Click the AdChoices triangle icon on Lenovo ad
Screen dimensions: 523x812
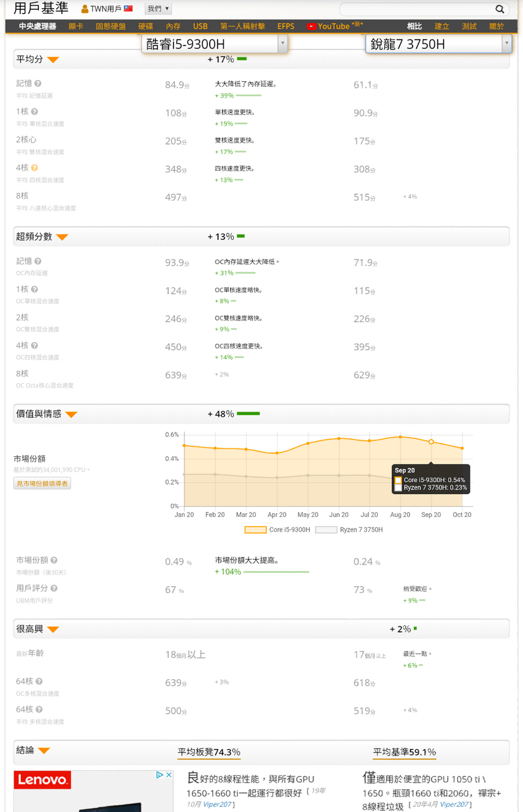pos(160,775)
